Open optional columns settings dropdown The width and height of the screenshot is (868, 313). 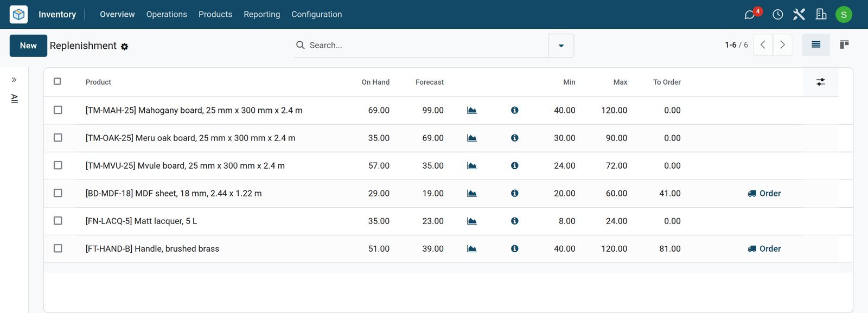[821, 82]
